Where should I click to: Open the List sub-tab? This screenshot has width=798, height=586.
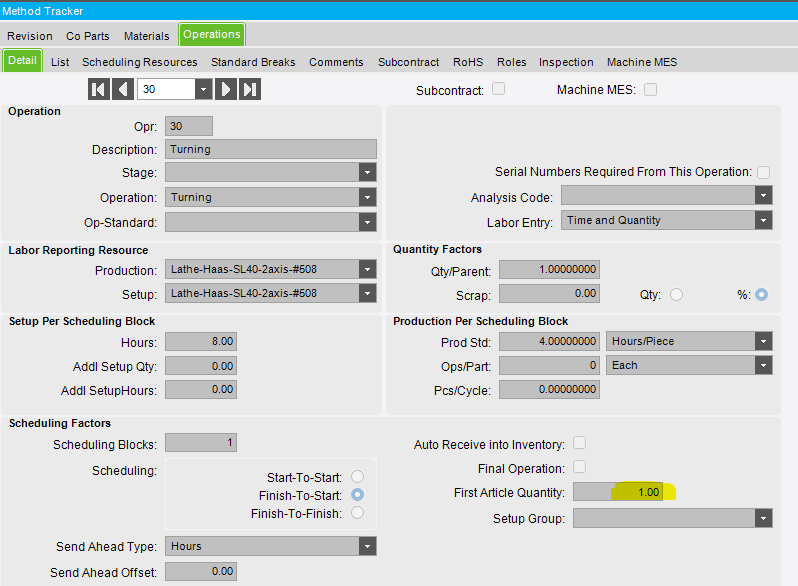(x=60, y=62)
